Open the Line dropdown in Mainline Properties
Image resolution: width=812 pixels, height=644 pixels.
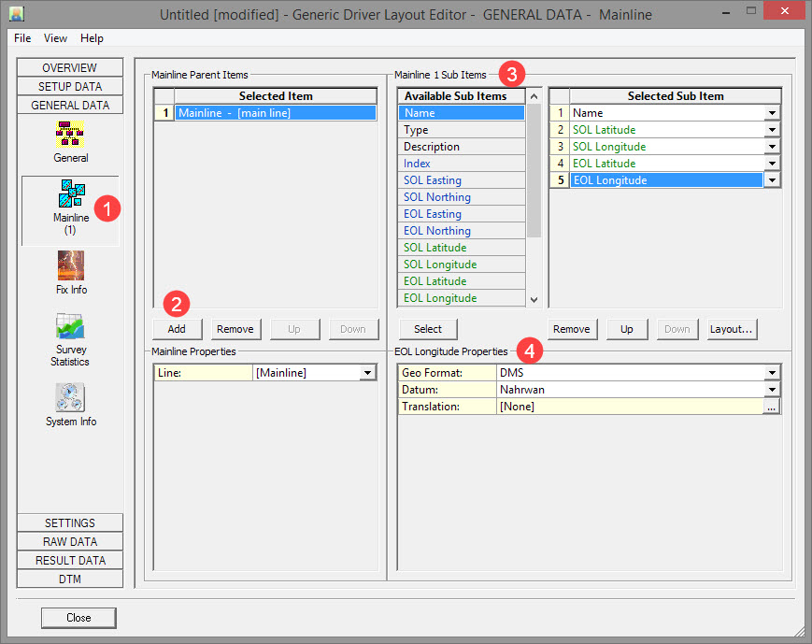(x=367, y=373)
